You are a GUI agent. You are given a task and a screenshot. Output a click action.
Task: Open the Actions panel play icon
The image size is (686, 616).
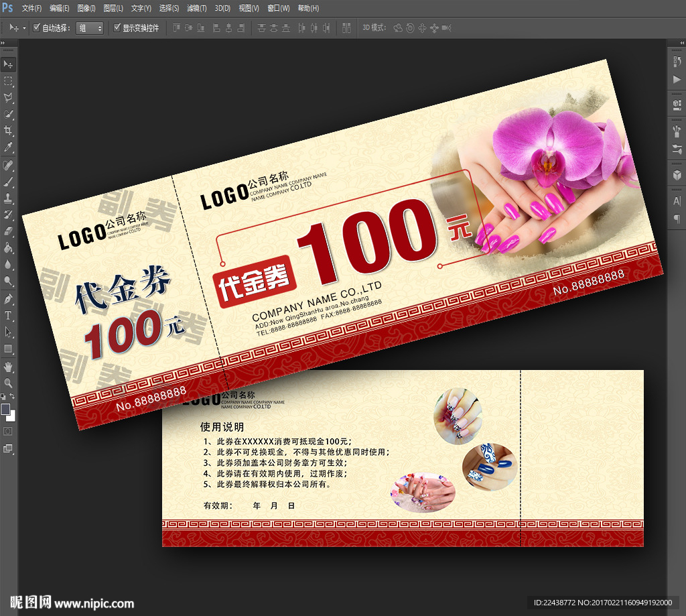677,79
